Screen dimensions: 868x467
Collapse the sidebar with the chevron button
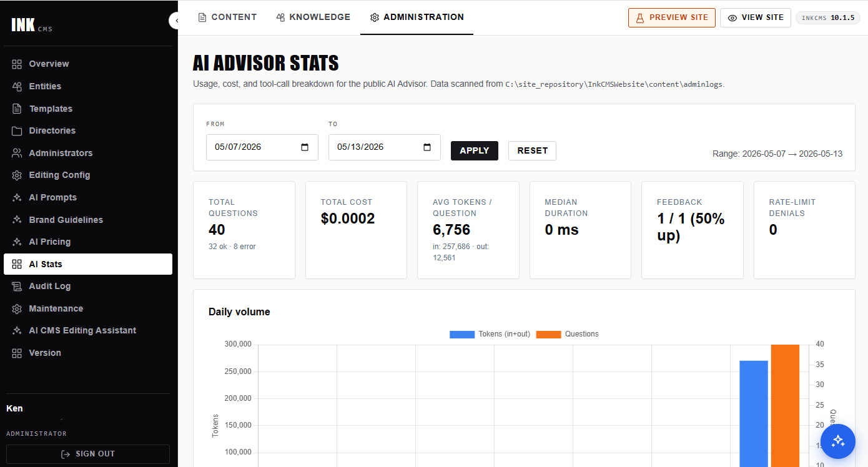(174, 21)
